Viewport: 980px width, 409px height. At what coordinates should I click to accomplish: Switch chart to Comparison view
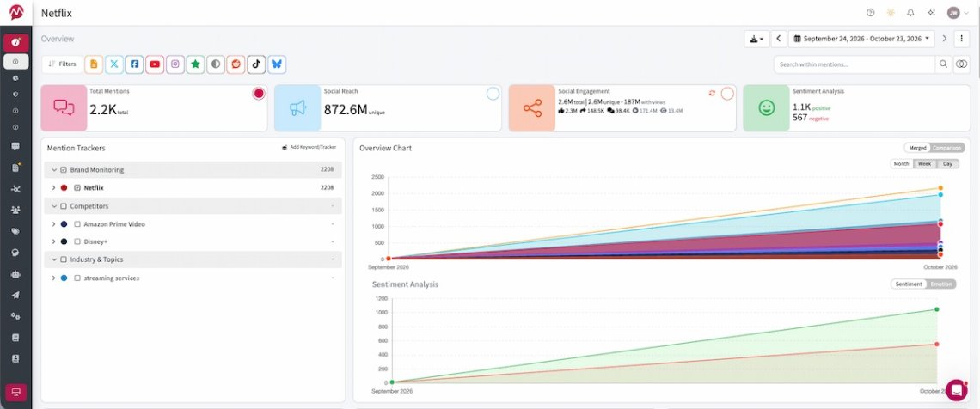pyautogui.click(x=947, y=148)
